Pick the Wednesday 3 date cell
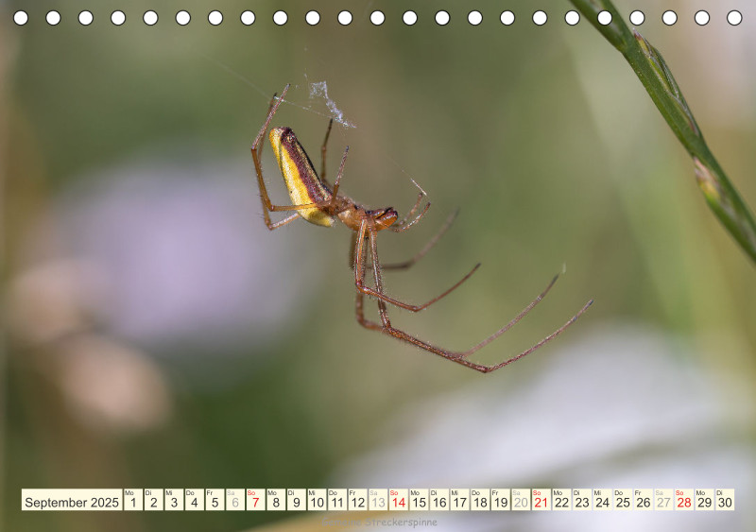Screen dimensions: 756x532 tap(174, 500)
